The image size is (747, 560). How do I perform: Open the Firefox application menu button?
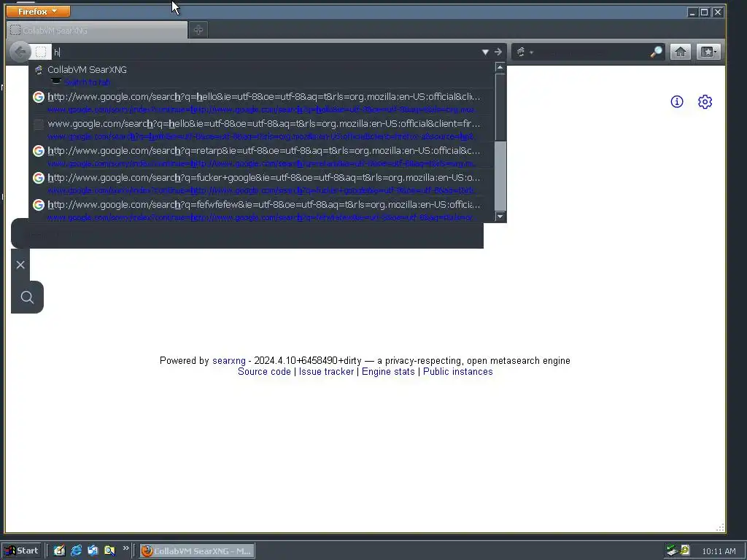pos(38,11)
